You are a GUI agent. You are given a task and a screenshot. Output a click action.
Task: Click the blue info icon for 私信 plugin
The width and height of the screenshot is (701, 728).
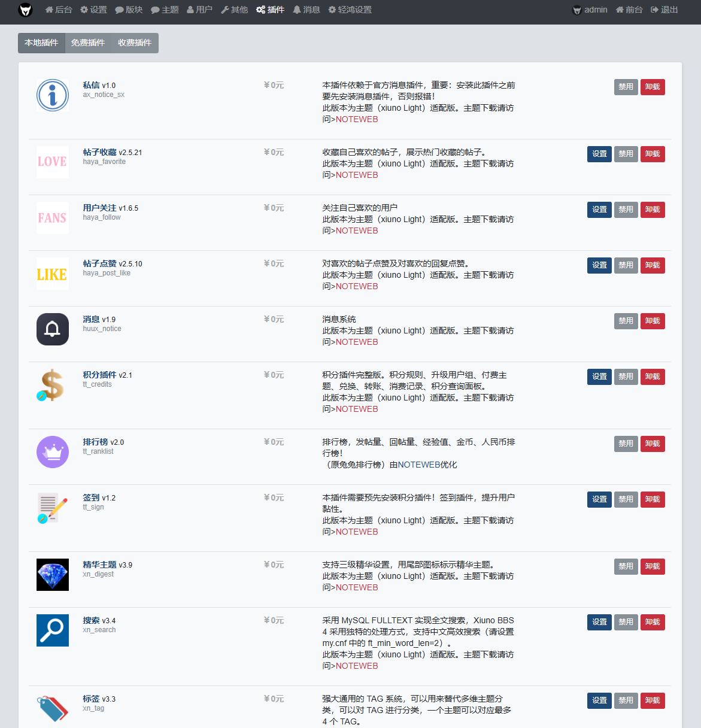[53, 95]
